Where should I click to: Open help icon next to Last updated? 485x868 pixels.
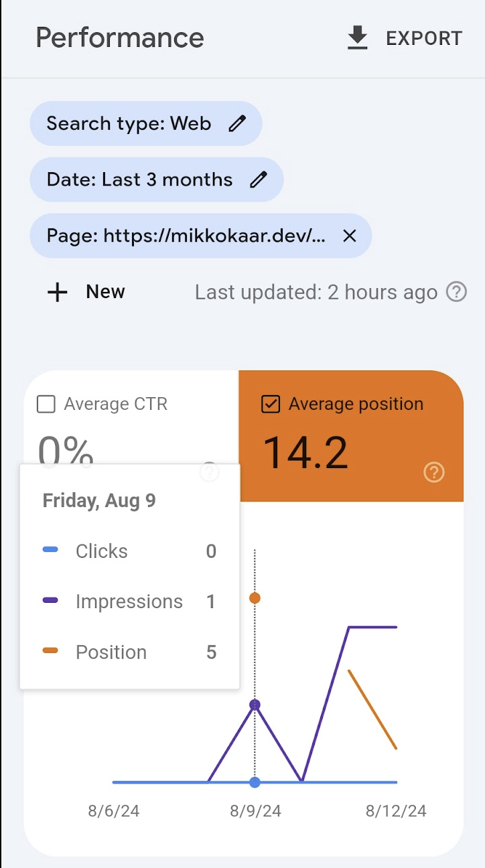[456, 292]
